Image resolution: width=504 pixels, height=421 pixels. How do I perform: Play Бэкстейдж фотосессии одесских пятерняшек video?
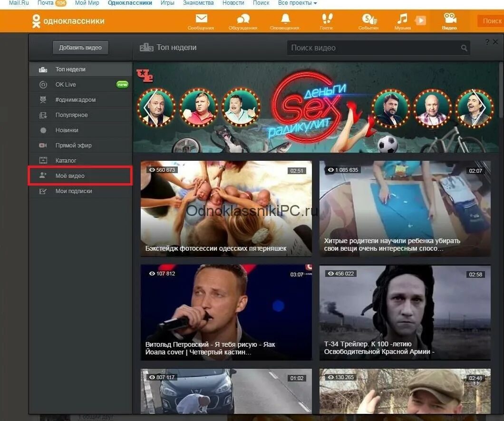coord(226,208)
